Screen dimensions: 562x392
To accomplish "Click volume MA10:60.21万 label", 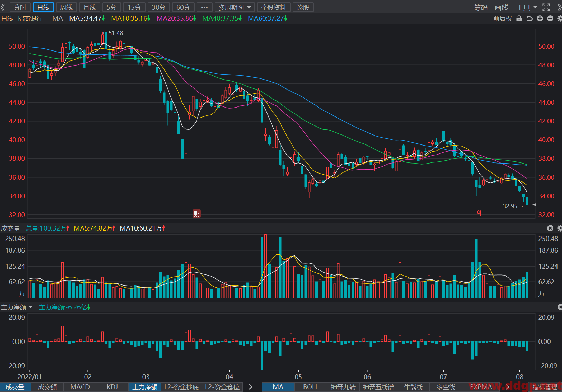I will pyautogui.click(x=142, y=228).
